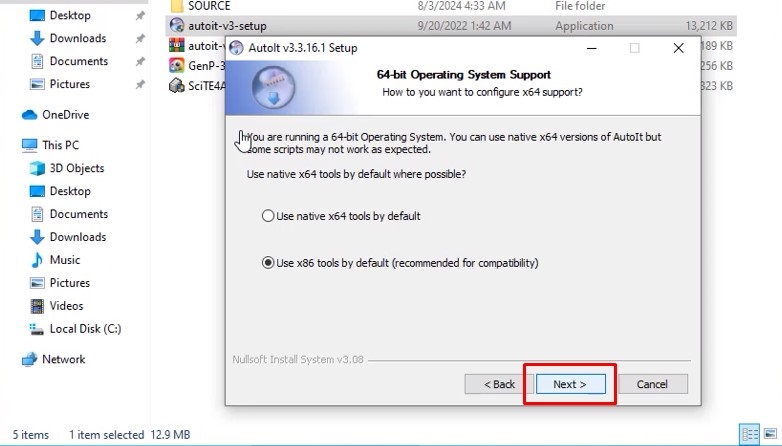Image resolution: width=782 pixels, height=446 pixels.
Task: Switch to the large thumbnails view icon
Action: (771, 434)
